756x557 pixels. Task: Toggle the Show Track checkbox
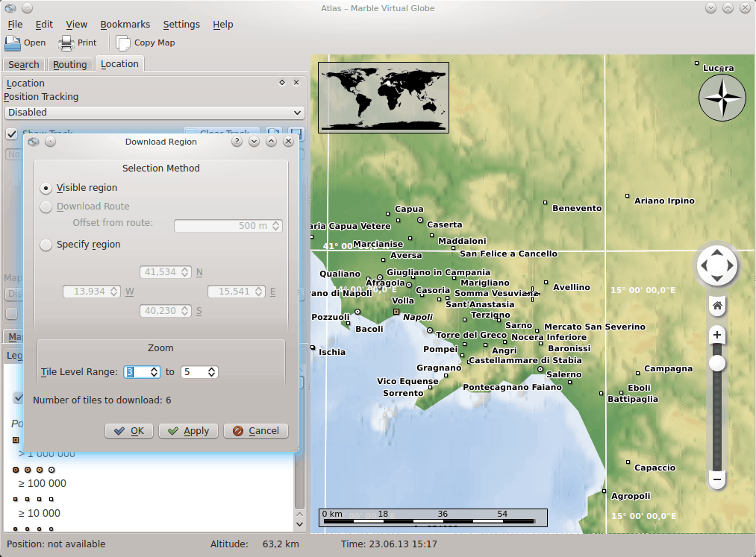tap(12, 134)
